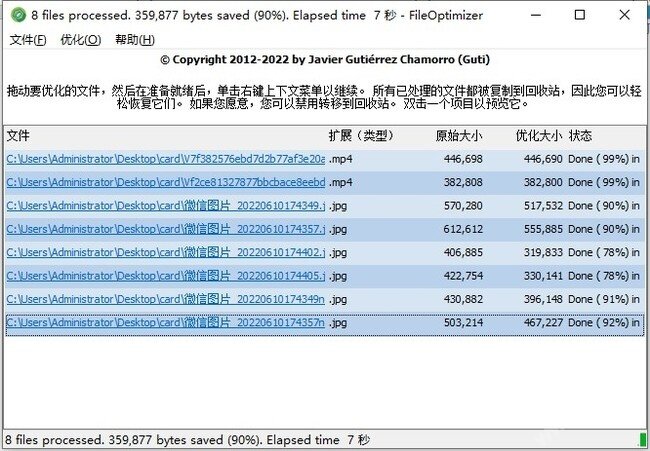Click optimized size value 517,532
Screen dimensions: 650x451
coord(543,206)
